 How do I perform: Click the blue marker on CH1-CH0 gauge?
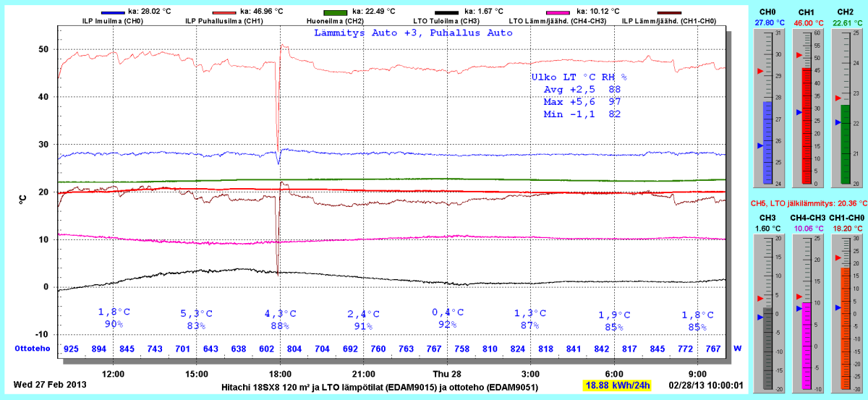click(838, 307)
